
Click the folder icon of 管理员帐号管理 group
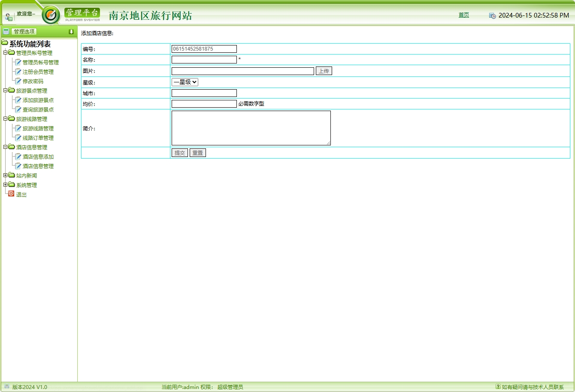click(x=12, y=53)
